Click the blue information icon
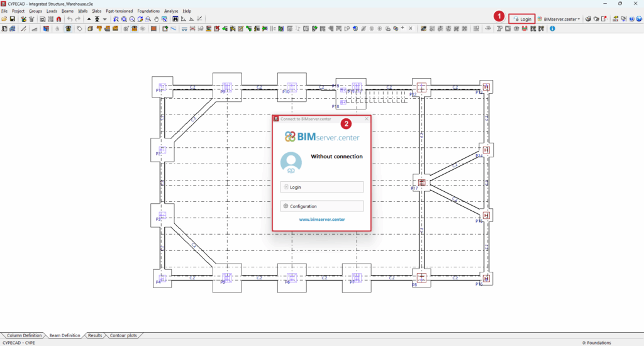This screenshot has width=644, height=346. tap(552, 28)
